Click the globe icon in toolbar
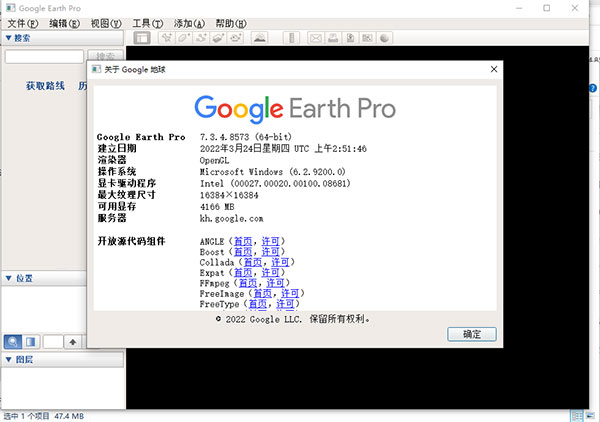This screenshot has height=422, width=600. click(385, 38)
